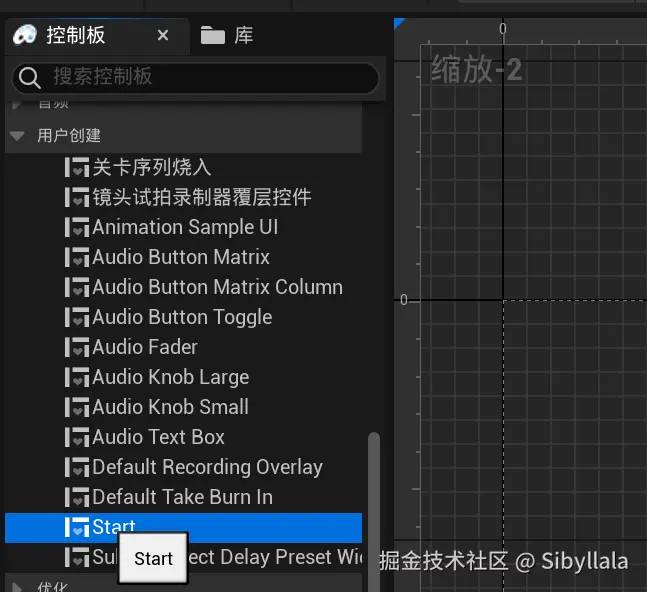
Task: Select Audio Knob Large widget
Action: (x=183, y=377)
